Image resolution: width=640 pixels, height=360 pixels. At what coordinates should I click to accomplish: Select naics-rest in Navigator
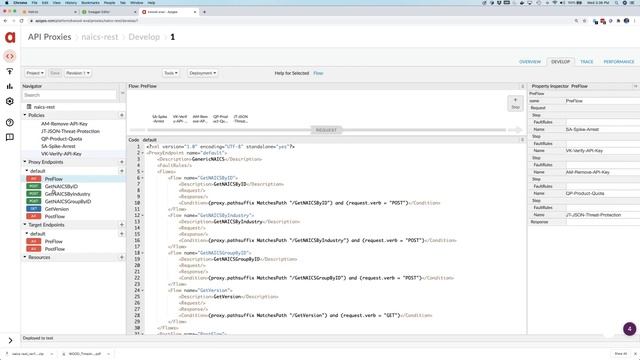pyautogui.click(x=44, y=107)
